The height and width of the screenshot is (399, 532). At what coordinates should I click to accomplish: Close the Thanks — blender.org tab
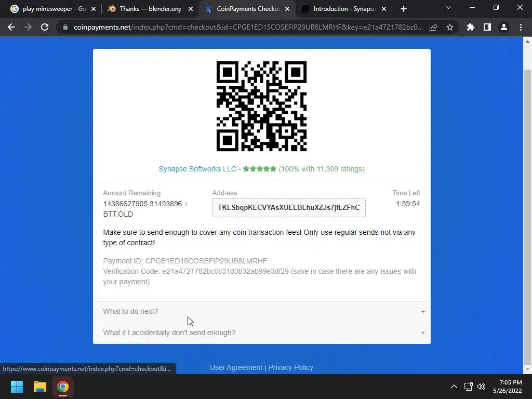[191, 9]
